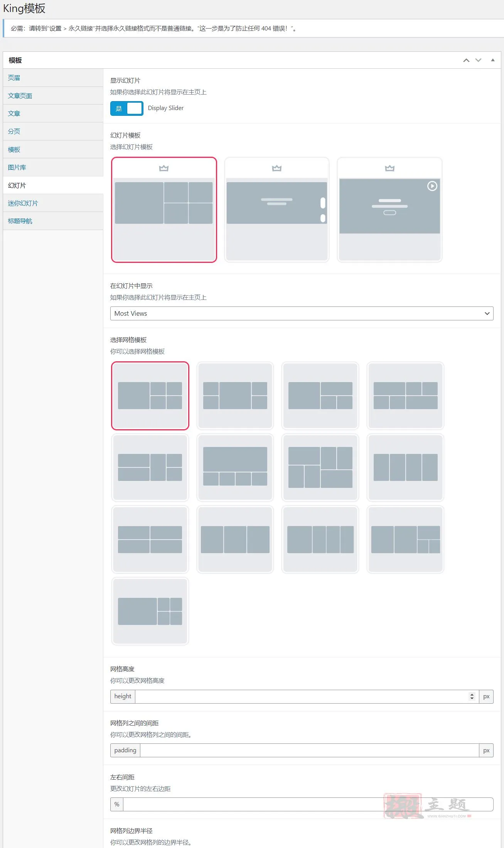Move the 模板 panel down with chevron
Viewport: 504px width, 848px height.
click(x=478, y=60)
